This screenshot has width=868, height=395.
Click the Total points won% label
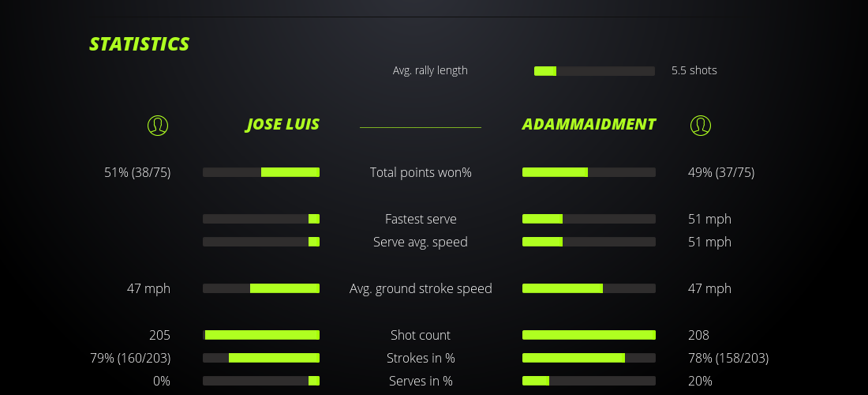click(421, 172)
